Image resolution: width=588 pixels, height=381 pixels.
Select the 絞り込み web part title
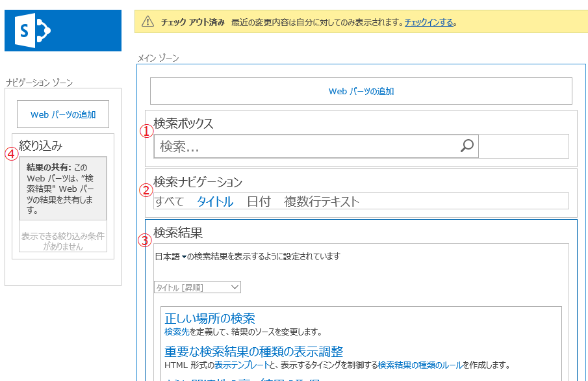point(40,146)
